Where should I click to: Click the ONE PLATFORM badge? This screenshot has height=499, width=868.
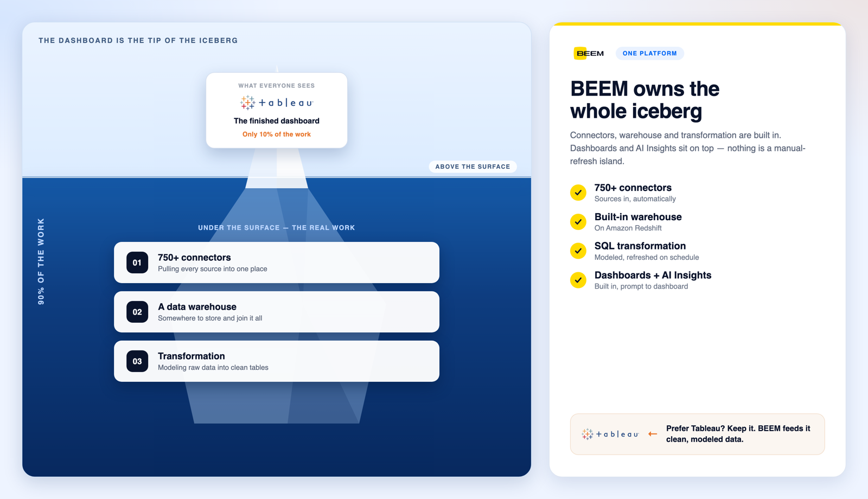pyautogui.click(x=649, y=53)
